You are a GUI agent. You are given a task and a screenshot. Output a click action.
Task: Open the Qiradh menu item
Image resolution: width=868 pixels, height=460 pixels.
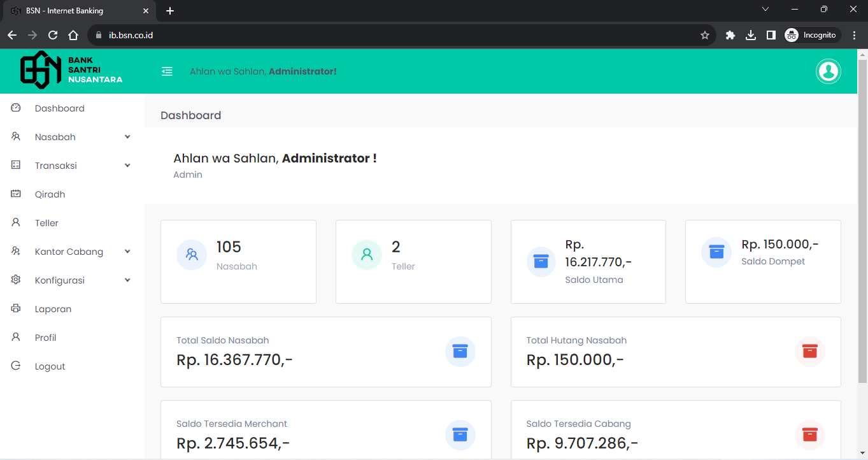pos(50,194)
